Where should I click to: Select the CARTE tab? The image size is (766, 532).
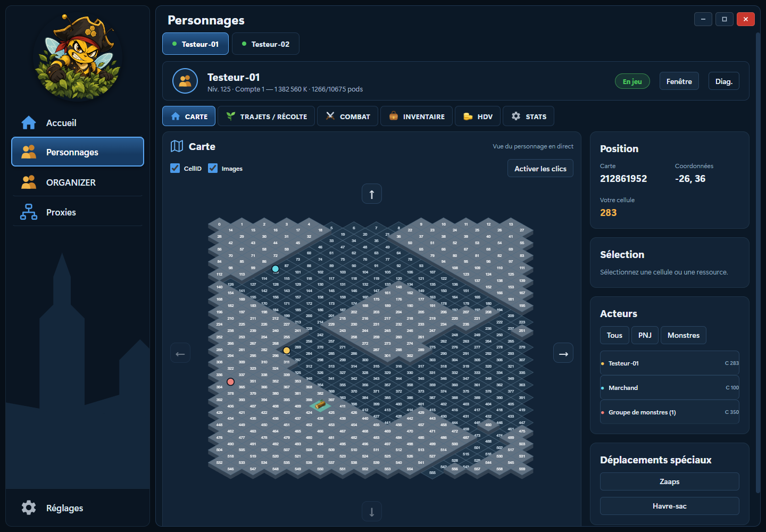point(189,116)
